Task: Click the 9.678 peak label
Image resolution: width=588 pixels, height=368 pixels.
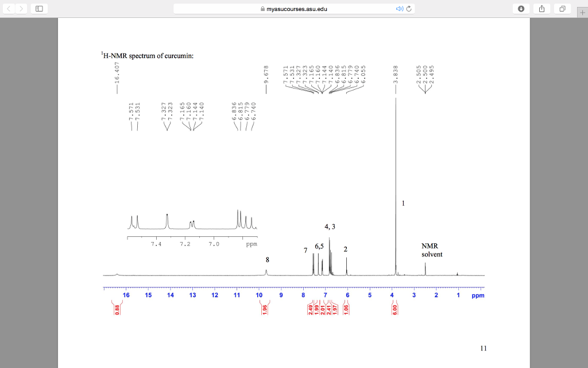Action: click(x=266, y=75)
